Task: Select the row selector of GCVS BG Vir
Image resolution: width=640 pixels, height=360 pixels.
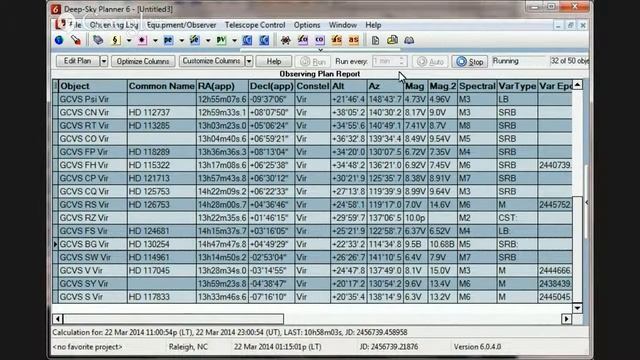Action: (56, 244)
